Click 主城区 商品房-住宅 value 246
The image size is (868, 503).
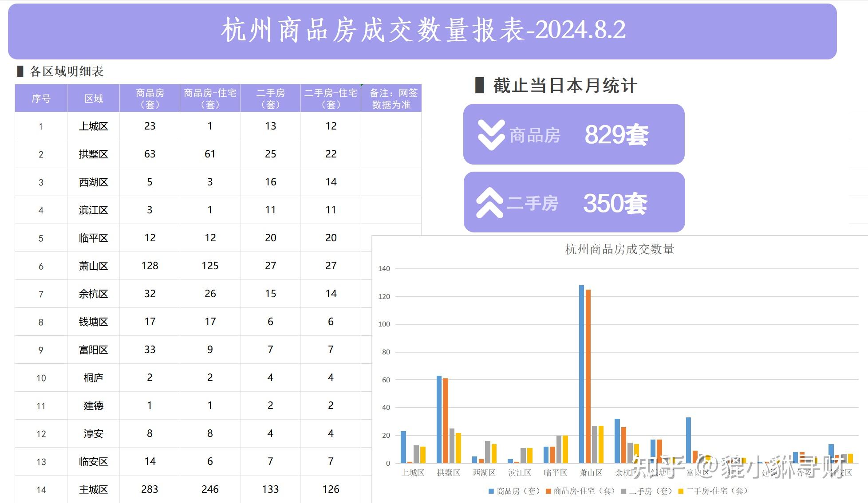(x=210, y=489)
